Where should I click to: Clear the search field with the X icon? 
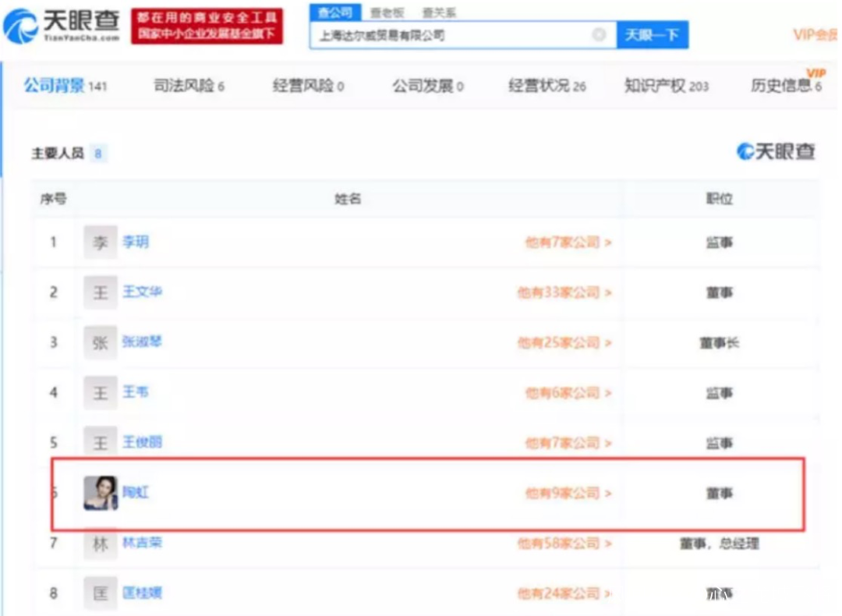tap(599, 35)
